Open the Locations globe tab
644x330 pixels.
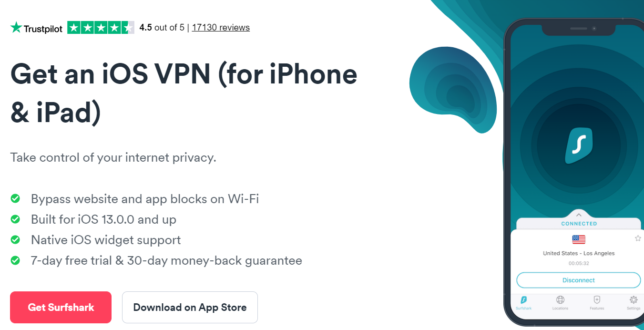point(560,302)
